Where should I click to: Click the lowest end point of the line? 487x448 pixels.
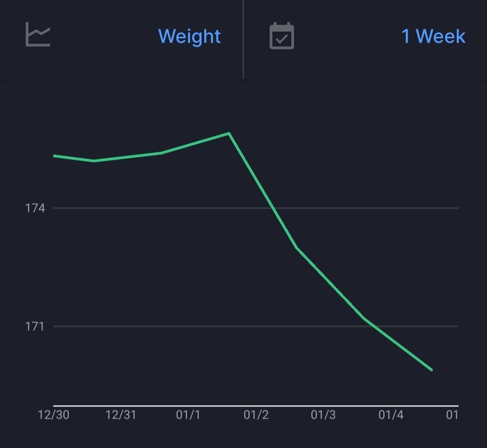coord(431,370)
